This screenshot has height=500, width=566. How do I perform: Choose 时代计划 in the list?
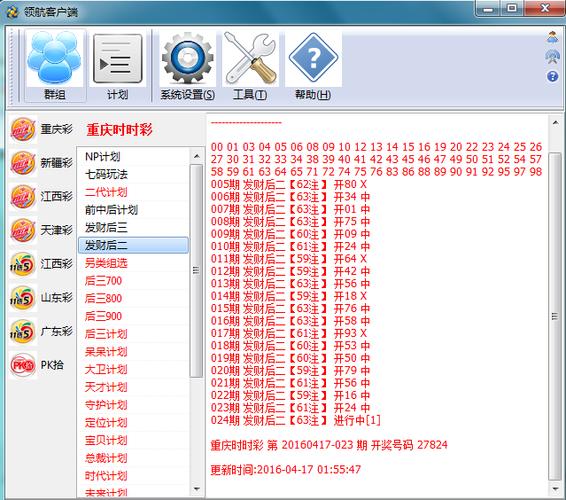pos(133,475)
